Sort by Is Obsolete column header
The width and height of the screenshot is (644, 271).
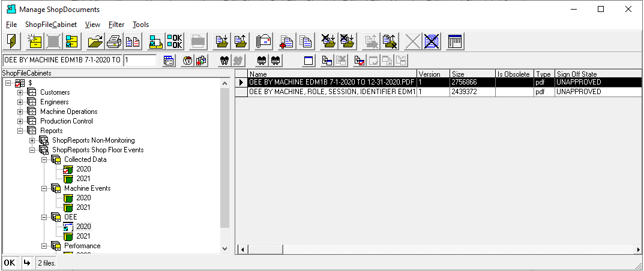point(514,74)
